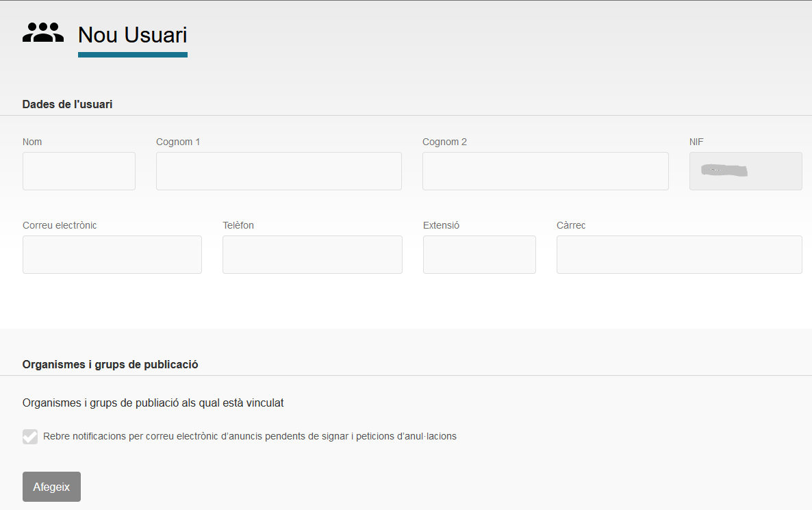The height and width of the screenshot is (510, 812).
Task: Focus the Correu electrònic input box
Action: click(x=112, y=255)
